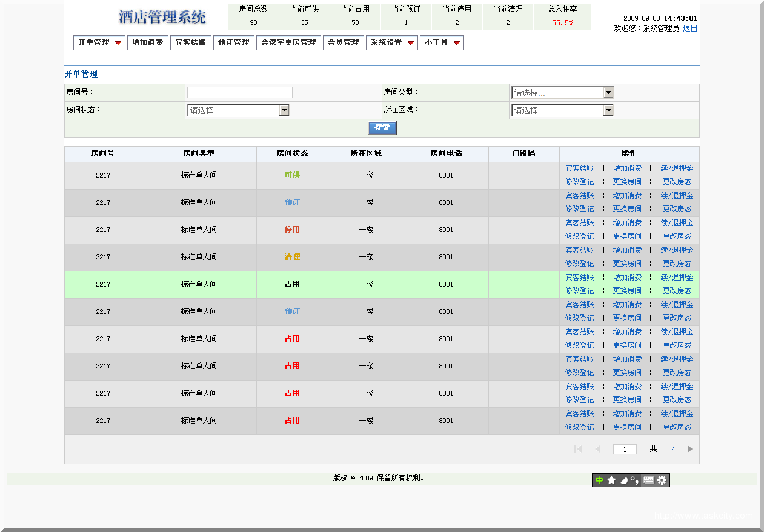
Task: Toggle the punctuation icon in IME toolbar
Action: click(x=635, y=480)
